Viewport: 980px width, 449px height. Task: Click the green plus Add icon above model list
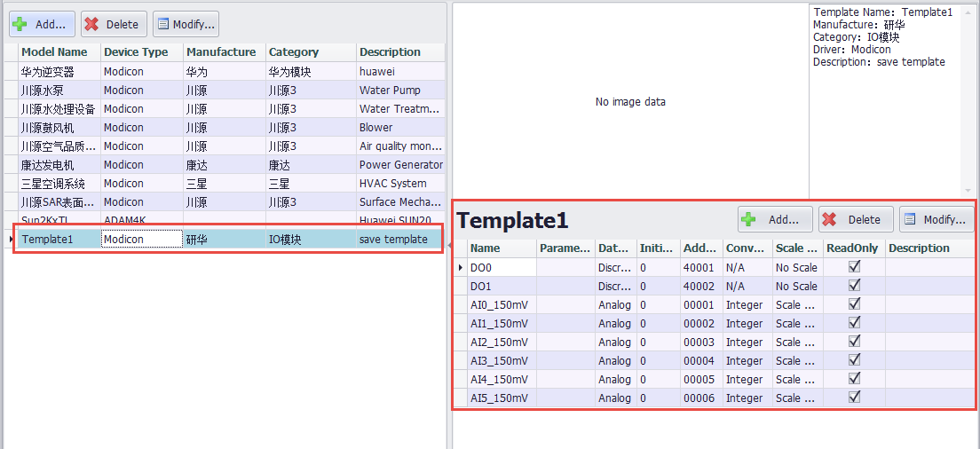(20, 24)
